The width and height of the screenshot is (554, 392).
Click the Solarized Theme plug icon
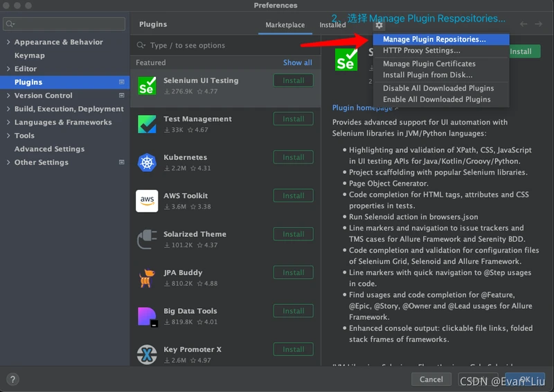pyautogui.click(x=147, y=240)
